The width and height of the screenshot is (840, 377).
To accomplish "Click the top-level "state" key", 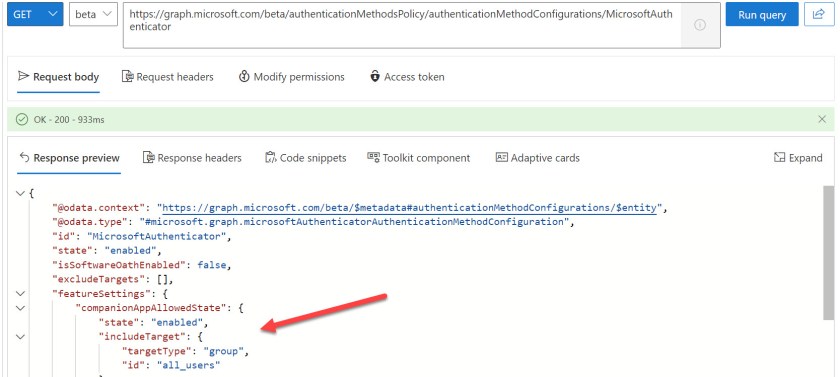I will coord(71,251).
